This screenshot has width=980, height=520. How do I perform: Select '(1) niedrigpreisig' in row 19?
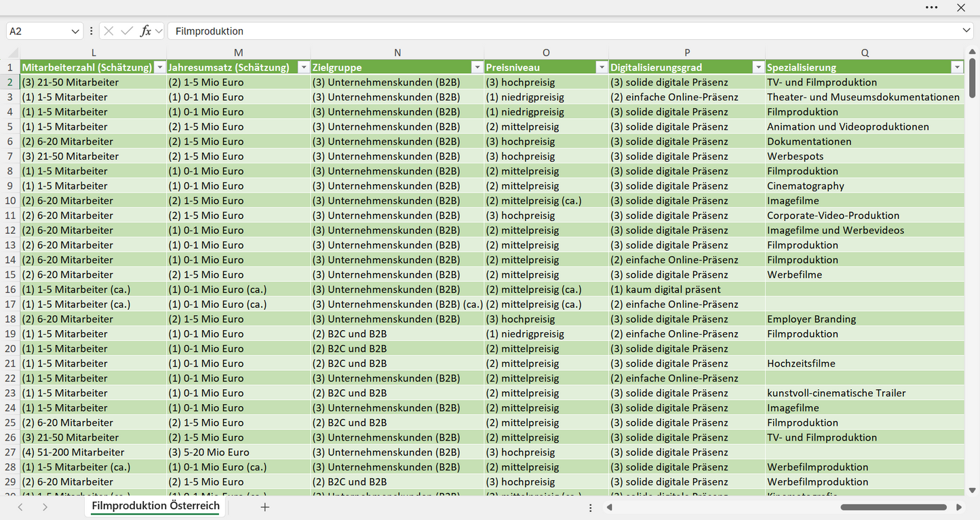tap(547, 334)
